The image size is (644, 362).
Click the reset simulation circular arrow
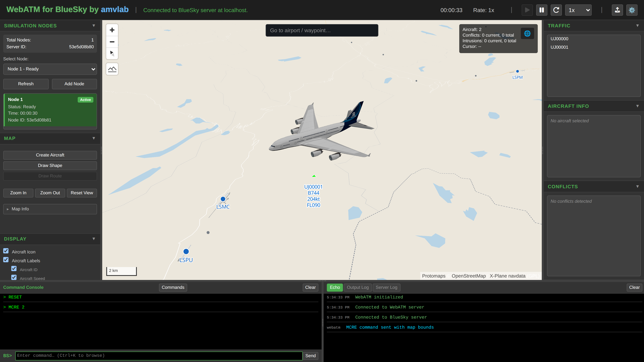[556, 10]
